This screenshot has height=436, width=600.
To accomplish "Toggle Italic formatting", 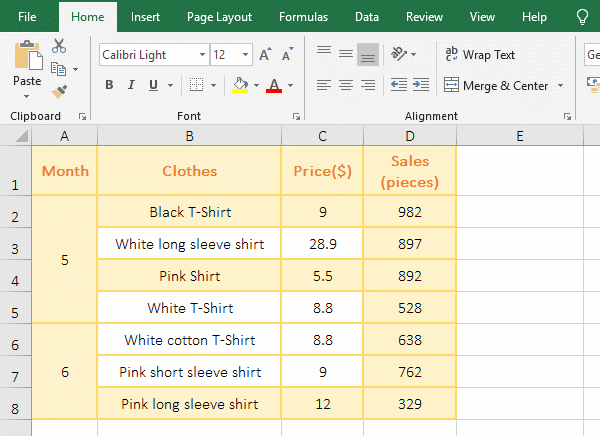I will (131, 85).
